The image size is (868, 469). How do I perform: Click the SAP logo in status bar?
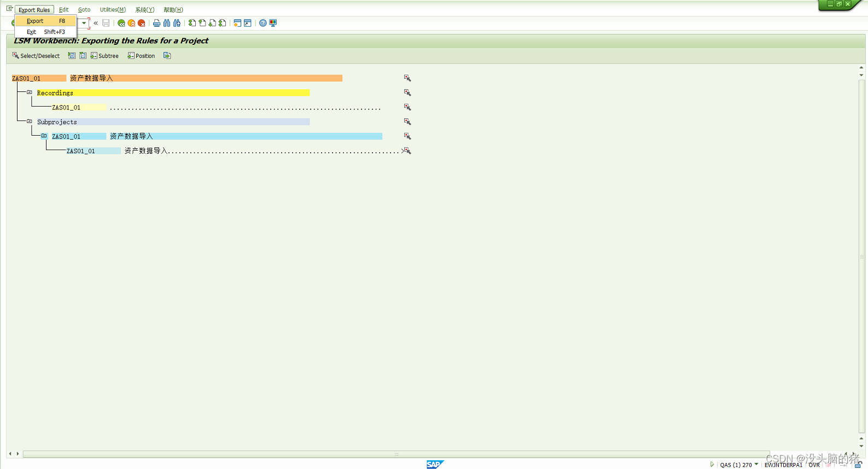[x=435, y=464]
